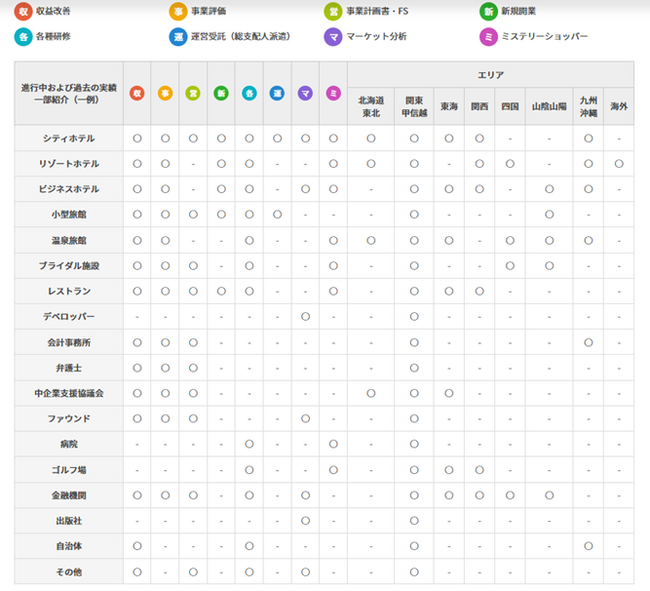Click the blue 運 icon in table header
650x591 pixels.
coord(277,93)
